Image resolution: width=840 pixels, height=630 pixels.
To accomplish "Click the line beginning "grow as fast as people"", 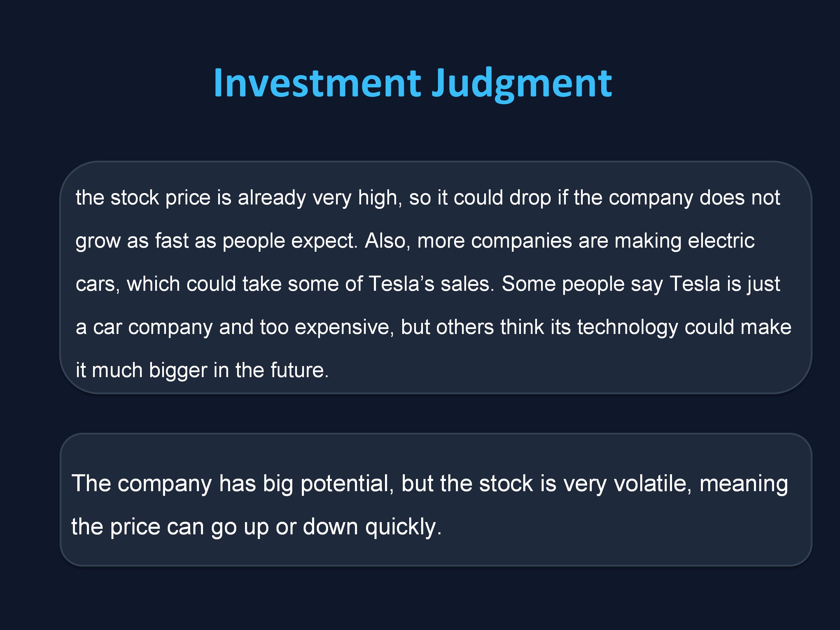I will pyautogui.click(x=415, y=241).
